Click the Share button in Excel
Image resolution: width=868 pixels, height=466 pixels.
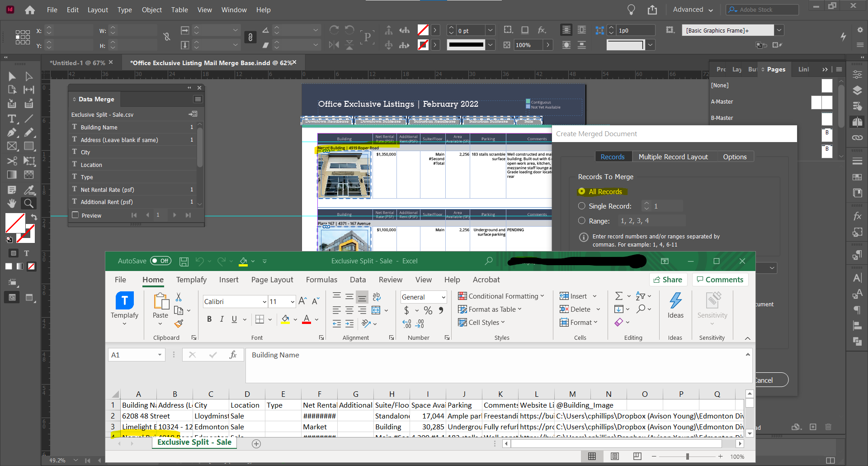point(668,280)
